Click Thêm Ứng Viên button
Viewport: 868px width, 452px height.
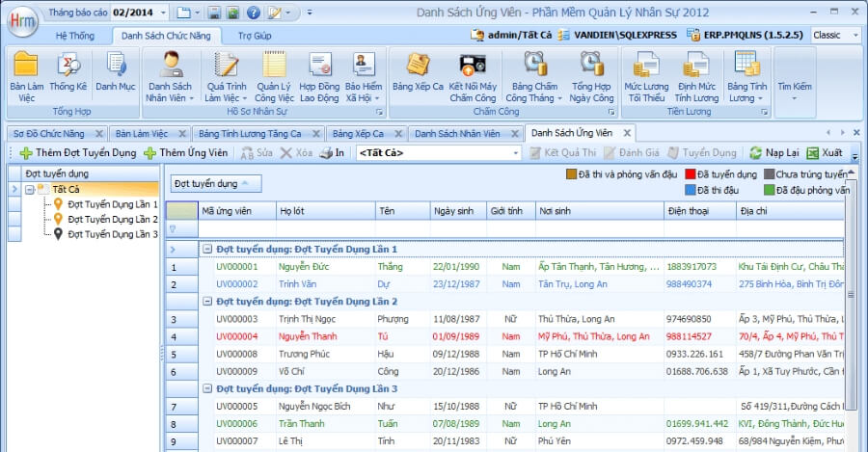pos(186,153)
